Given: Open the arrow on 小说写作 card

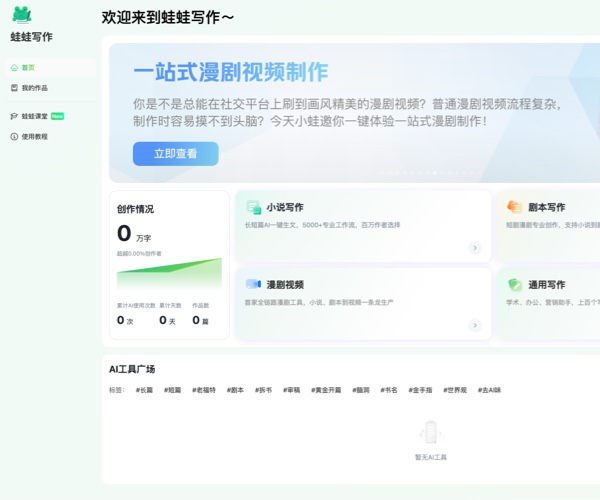Looking at the screenshot, I should 475,248.
